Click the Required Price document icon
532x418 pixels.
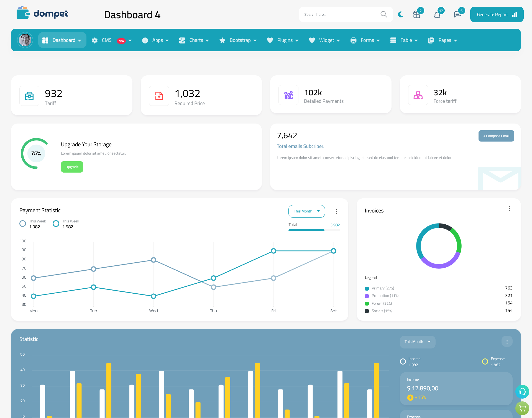159,94
